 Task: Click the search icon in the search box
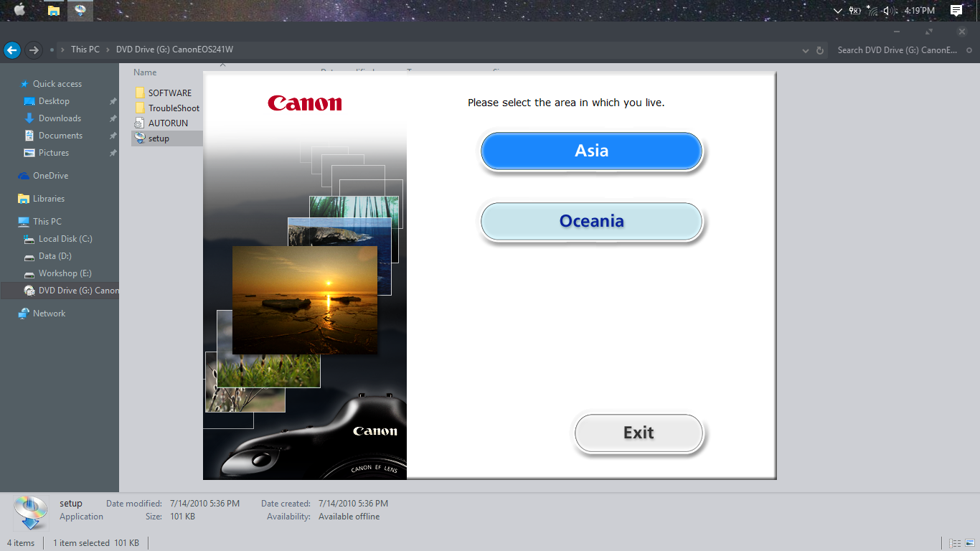pos(969,50)
